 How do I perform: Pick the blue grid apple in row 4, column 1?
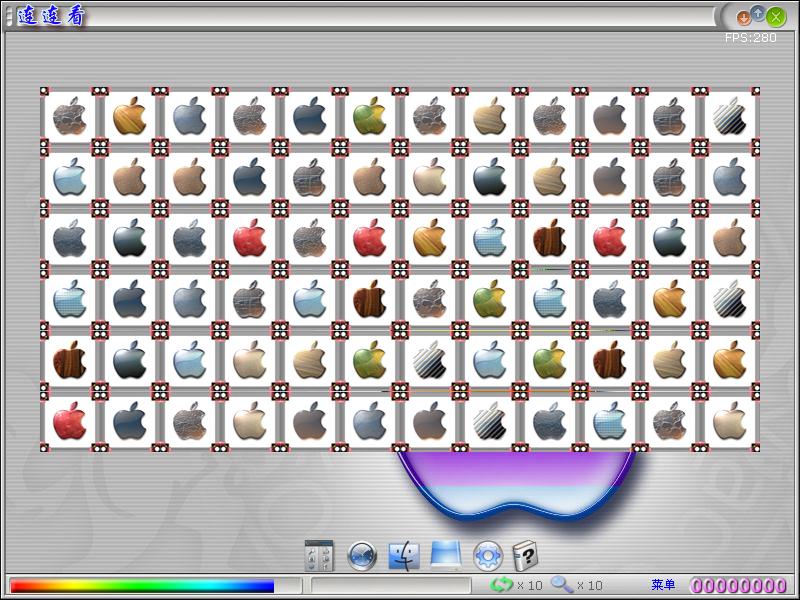click(x=69, y=299)
